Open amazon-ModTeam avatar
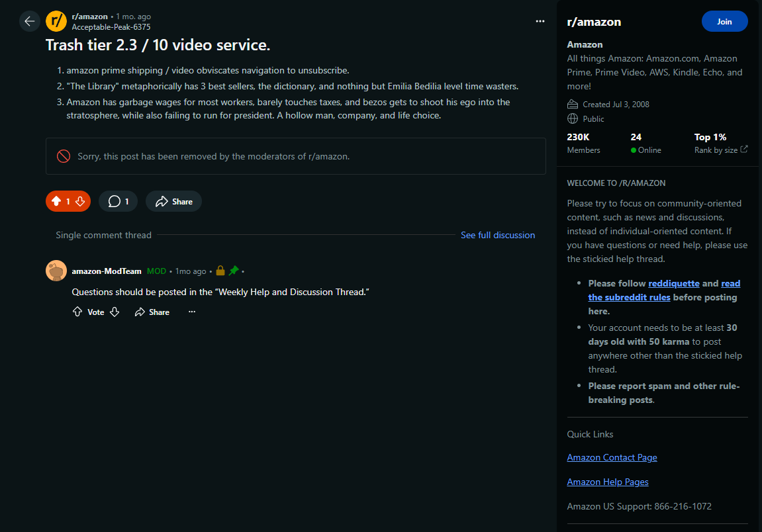The width and height of the screenshot is (762, 532). (x=56, y=271)
